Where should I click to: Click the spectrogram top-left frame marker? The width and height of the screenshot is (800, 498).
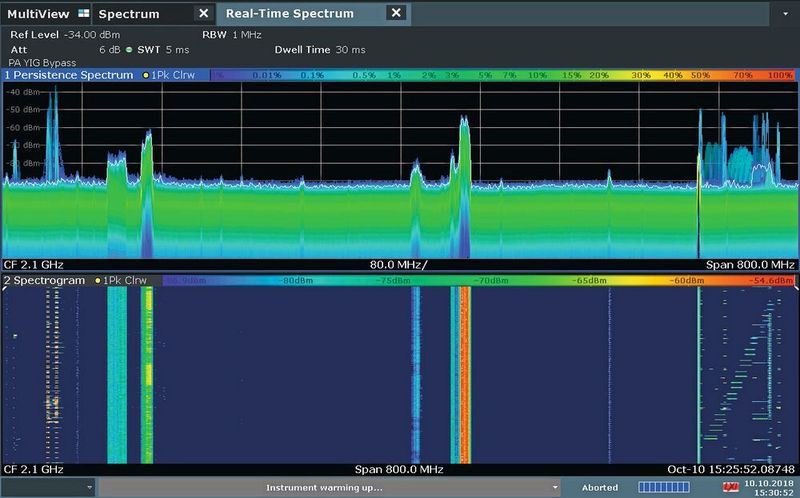pos(4,288)
